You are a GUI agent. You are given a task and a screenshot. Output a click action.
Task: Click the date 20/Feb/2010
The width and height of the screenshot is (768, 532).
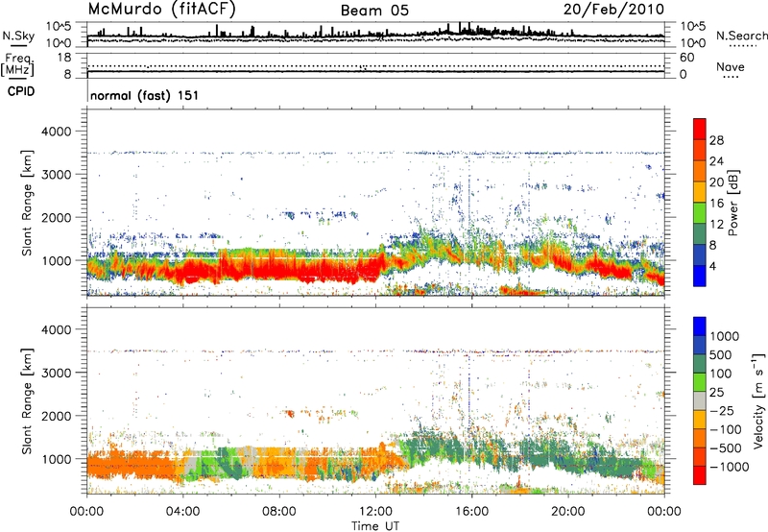[x=613, y=10]
